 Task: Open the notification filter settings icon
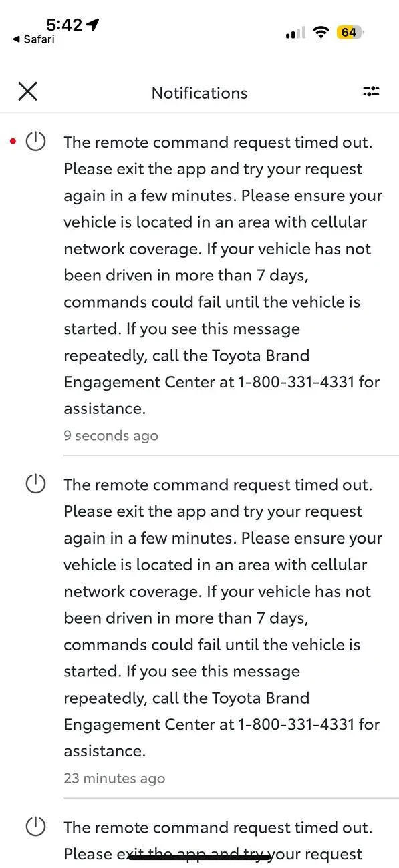click(371, 91)
